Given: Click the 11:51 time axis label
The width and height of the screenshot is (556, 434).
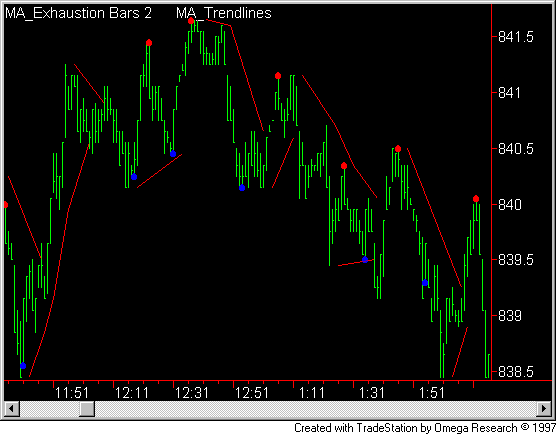Looking at the screenshot, I should [72, 393].
